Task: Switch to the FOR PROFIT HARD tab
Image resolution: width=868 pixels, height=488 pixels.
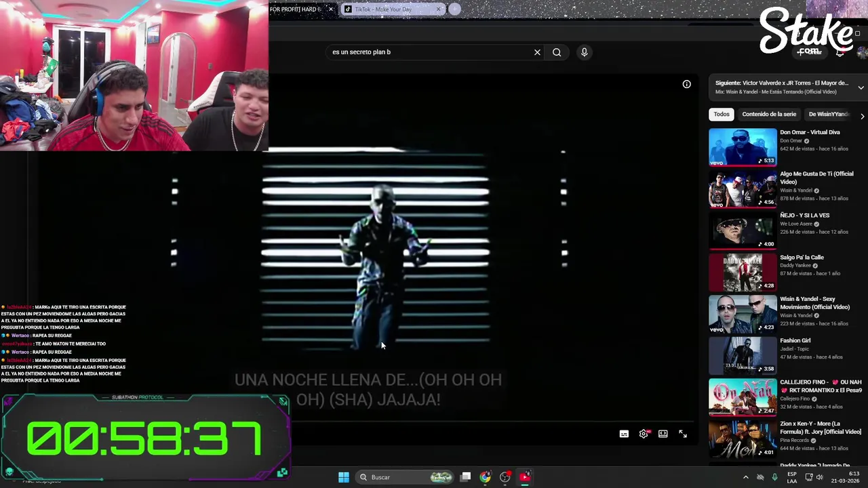Action: click(296, 9)
